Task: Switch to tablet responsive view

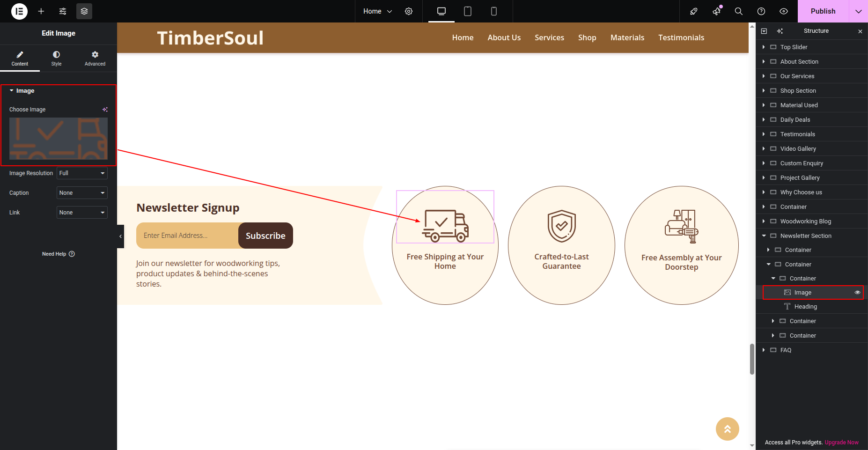Action: pos(467,11)
